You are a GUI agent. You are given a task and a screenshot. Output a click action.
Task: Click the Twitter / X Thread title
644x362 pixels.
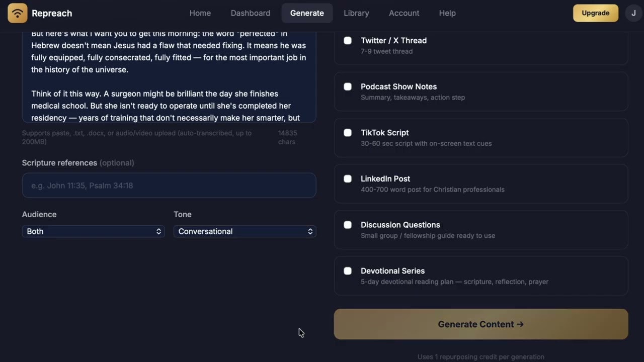point(393,40)
